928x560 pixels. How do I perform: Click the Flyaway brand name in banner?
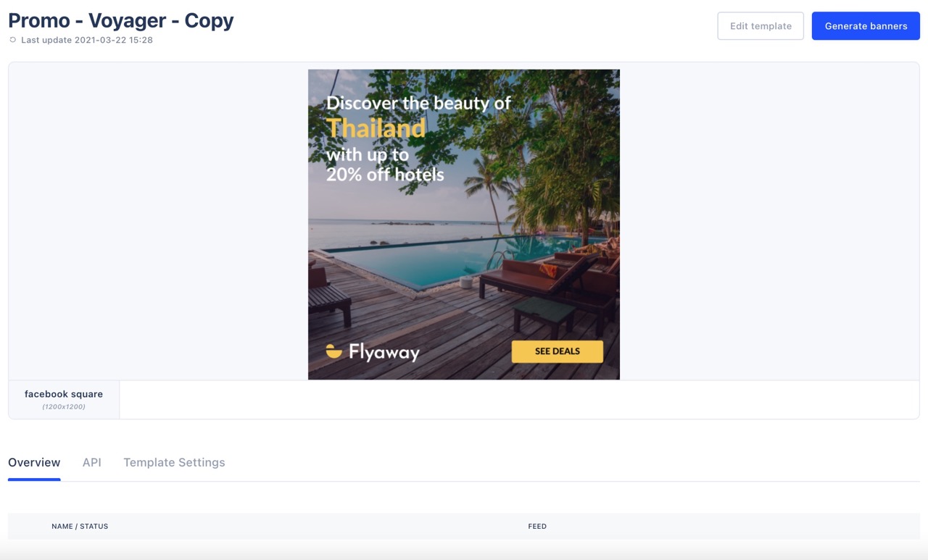coord(384,353)
